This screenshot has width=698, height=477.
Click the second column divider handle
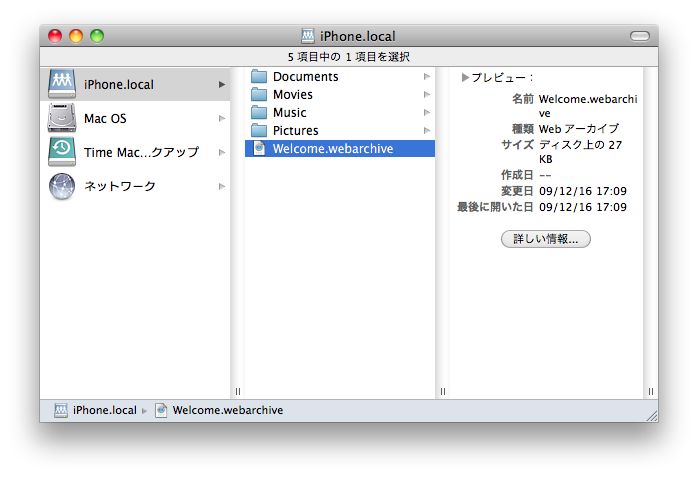click(442, 392)
